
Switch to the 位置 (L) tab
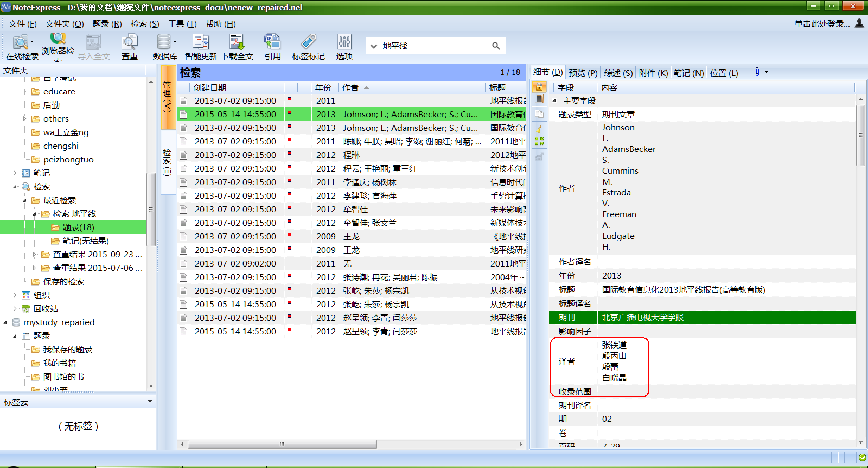tap(724, 73)
